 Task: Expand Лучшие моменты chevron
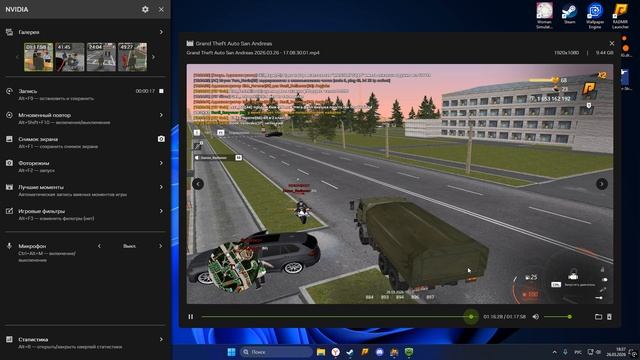pyautogui.click(x=161, y=187)
